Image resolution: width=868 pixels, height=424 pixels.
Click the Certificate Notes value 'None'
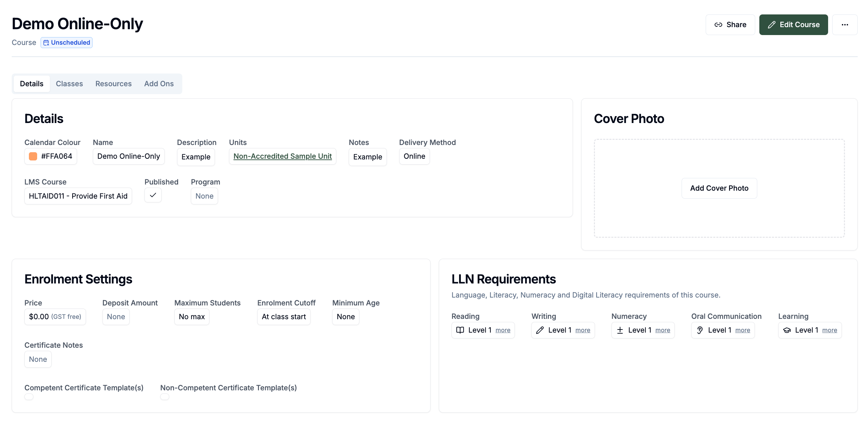pyautogui.click(x=38, y=359)
